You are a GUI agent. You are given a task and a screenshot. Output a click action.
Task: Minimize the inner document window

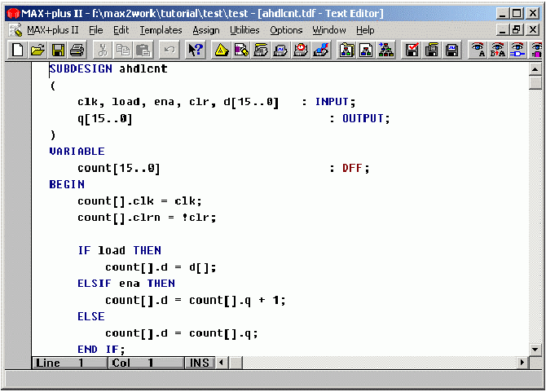[502, 30]
